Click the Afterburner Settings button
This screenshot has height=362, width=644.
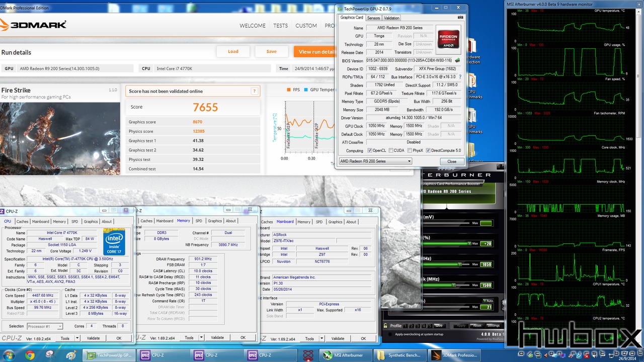494,326
